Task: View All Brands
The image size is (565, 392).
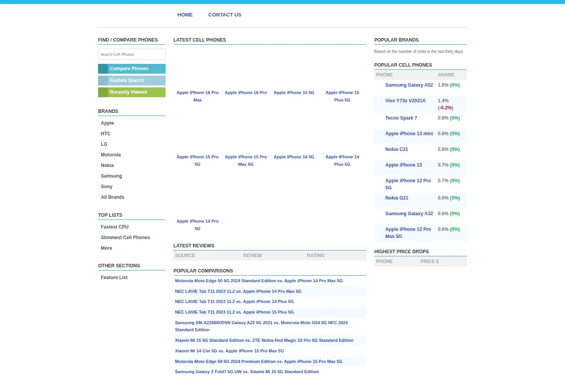Action: (113, 197)
